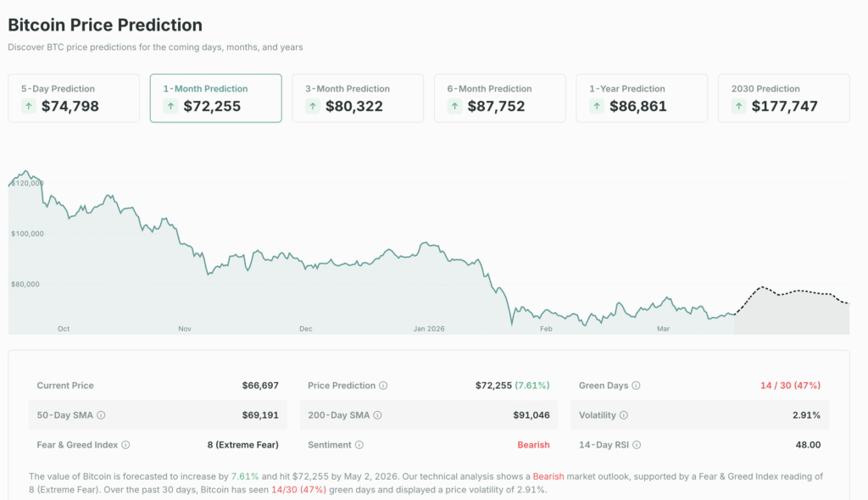Viewport: 868px width, 500px height.
Task: Click the 50-Day SMA info icon
Action: 102,414
